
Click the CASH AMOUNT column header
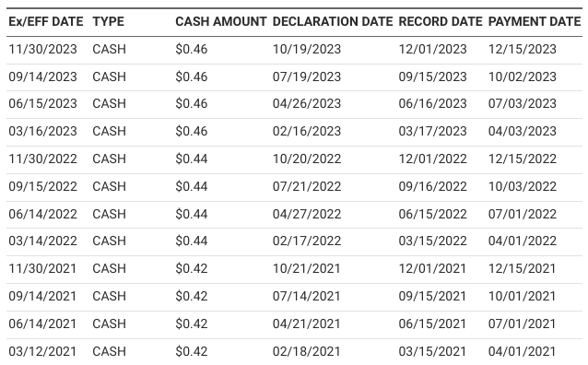point(221,22)
